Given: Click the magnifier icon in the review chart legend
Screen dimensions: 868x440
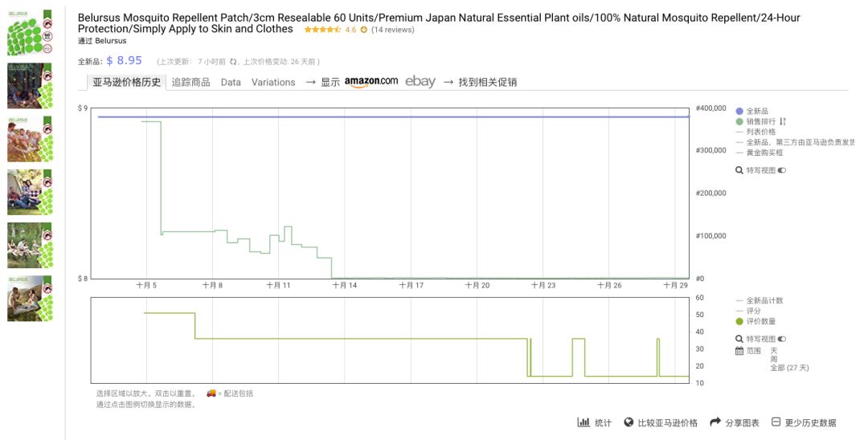Looking at the screenshot, I should point(739,339).
